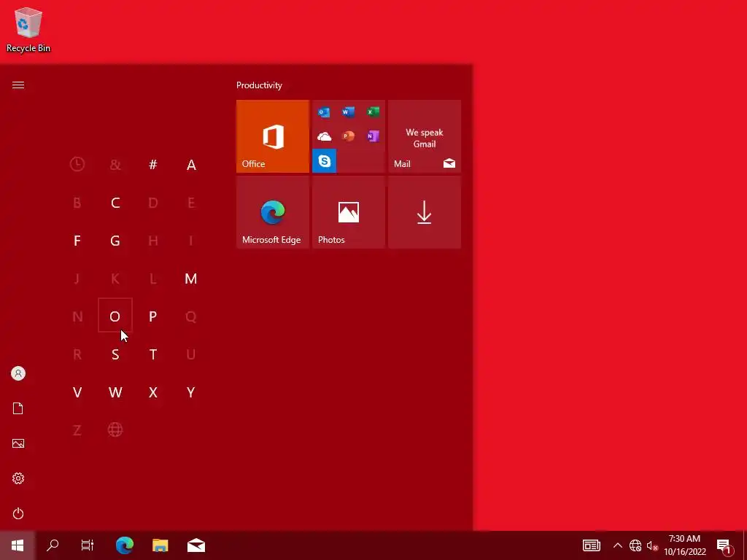Open Mail app from the taskbar
The height and width of the screenshot is (560, 747).
[196, 545]
